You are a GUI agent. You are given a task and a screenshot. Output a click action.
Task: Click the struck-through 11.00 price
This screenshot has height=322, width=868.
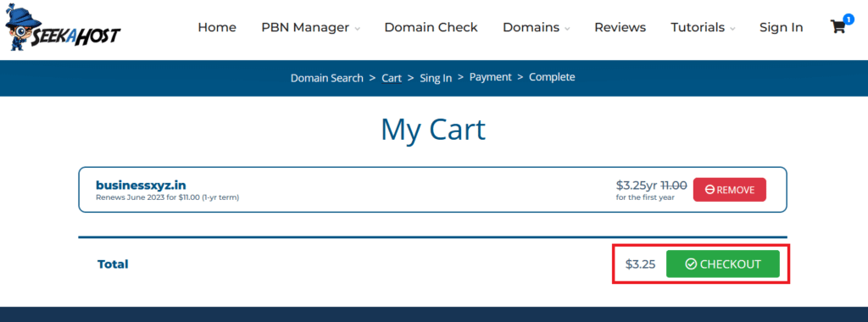pyautogui.click(x=674, y=186)
